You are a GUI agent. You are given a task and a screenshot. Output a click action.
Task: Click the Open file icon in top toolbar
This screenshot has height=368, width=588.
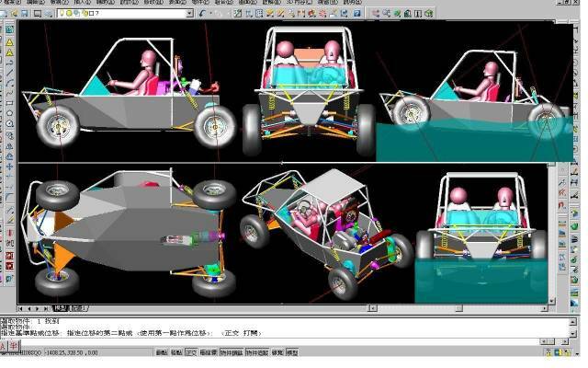click(15, 14)
